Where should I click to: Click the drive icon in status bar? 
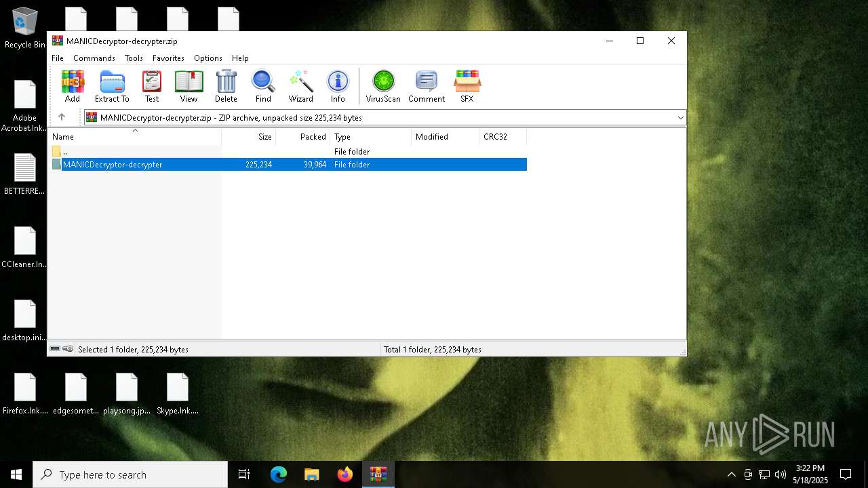55,349
